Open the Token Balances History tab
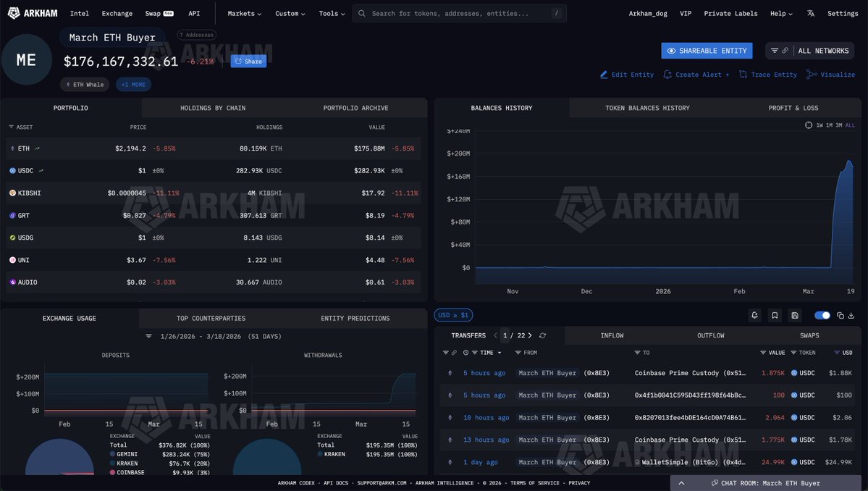The image size is (868, 491). point(647,108)
